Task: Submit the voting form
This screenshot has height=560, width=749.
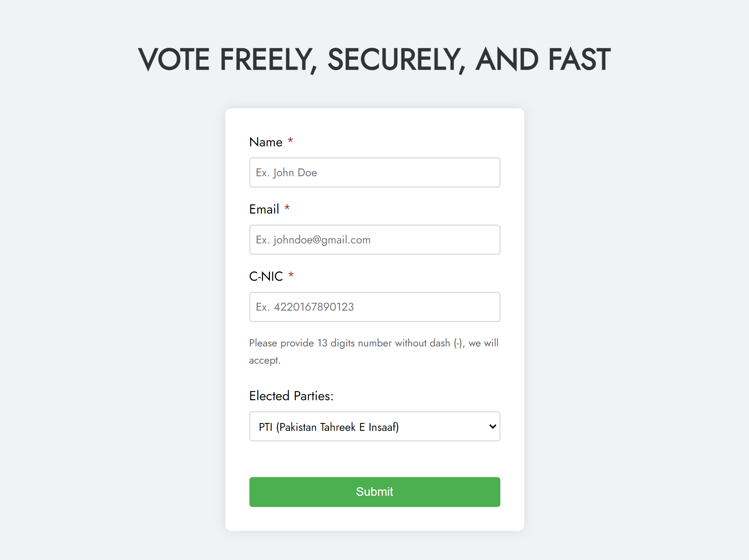Action: click(x=374, y=492)
